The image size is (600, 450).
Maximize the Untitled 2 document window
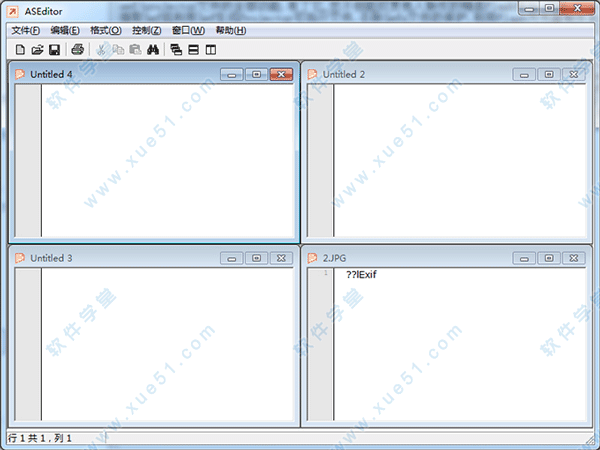pyautogui.click(x=549, y=74)
